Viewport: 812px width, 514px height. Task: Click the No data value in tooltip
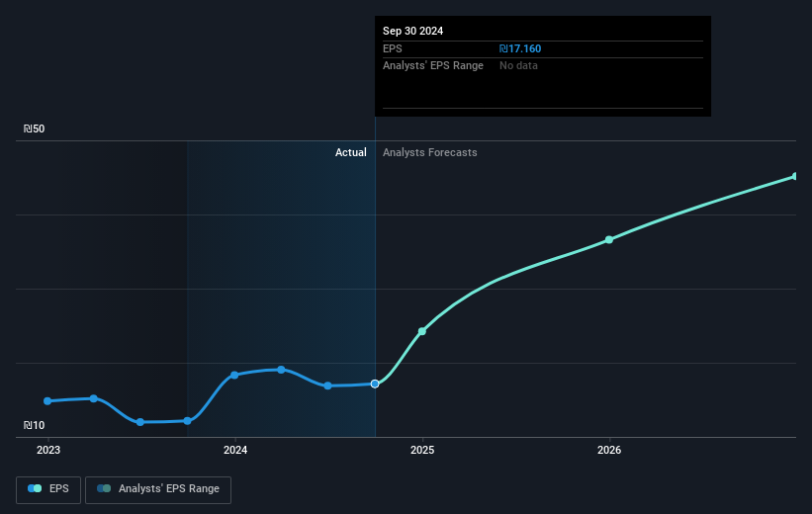[518, 66]
